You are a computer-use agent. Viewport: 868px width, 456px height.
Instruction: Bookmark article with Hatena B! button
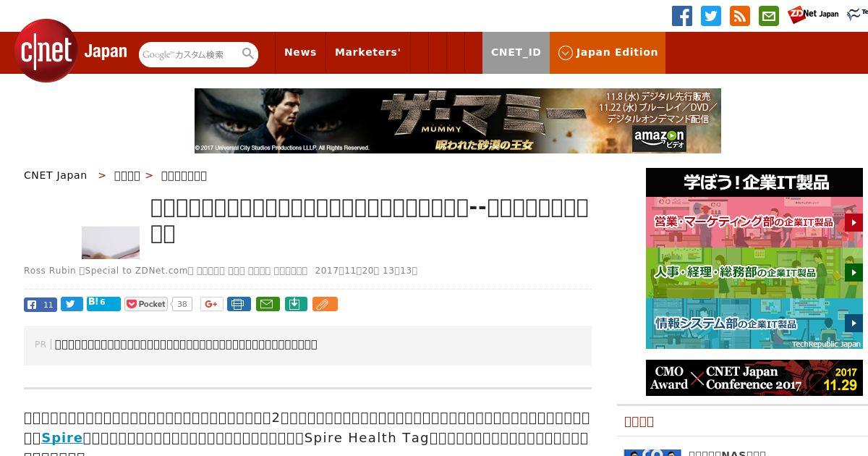tap(103, 303)
